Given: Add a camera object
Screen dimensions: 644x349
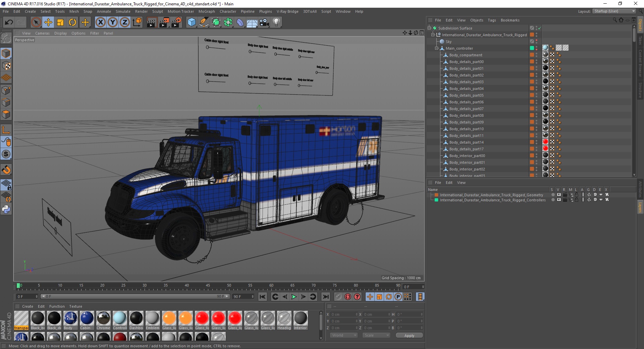Looking at the screenshot, I should pyautogui.click(x=264, y=22).
